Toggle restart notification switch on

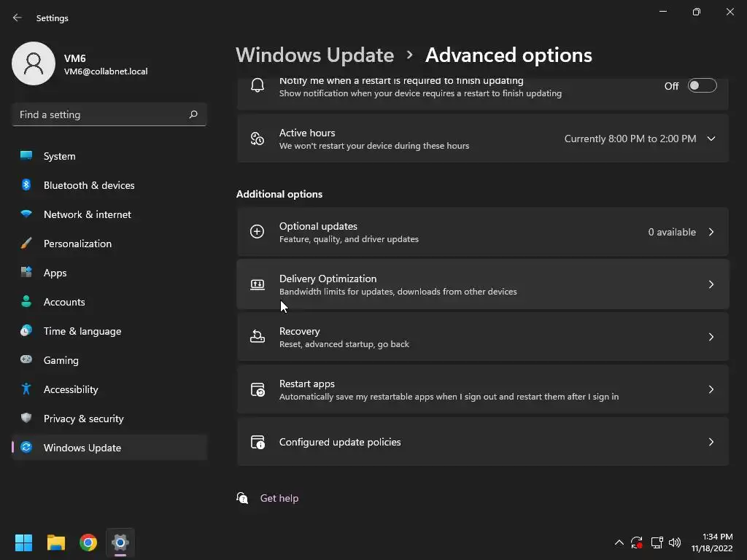tap(702, 86)
